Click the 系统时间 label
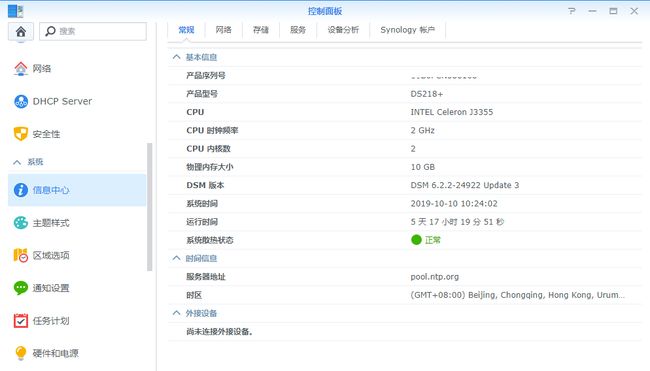This screenshot has height=371, width=650. pyautogui.click(x=202, y=204)
